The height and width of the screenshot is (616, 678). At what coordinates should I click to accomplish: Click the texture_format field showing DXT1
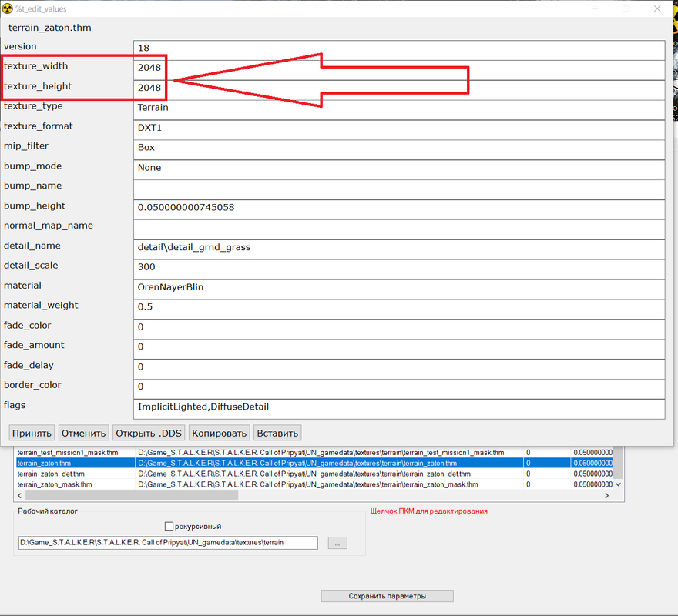[x=399, y=129]
